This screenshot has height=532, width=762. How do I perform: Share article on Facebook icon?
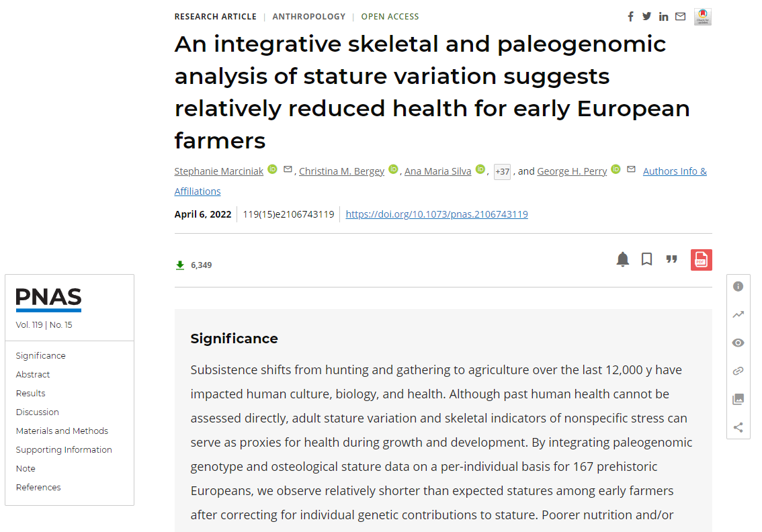pos(630,17)
